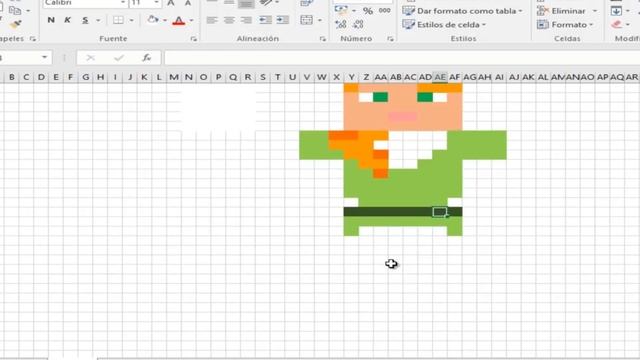Click the cell borders icon
The width and height of the screenshot is (640, 360).
(118, 20)
